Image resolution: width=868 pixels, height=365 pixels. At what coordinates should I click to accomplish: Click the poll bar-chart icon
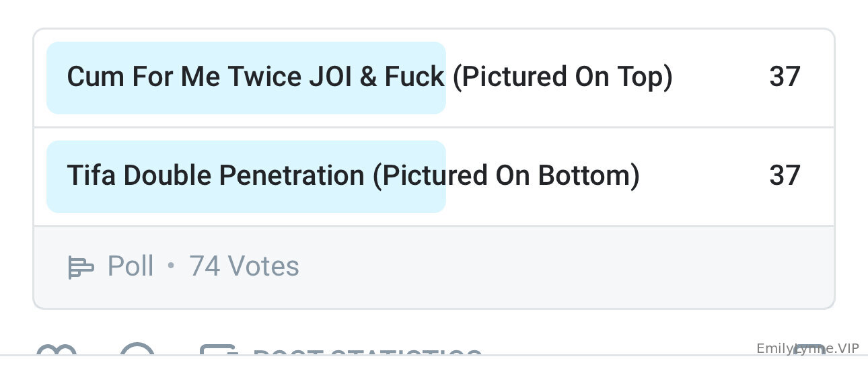pos(81,268)
